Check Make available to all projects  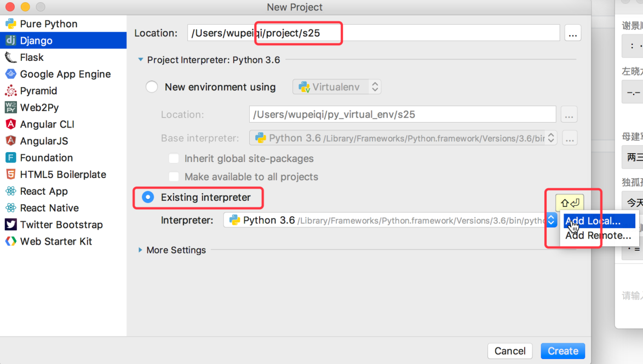point(174,177)
